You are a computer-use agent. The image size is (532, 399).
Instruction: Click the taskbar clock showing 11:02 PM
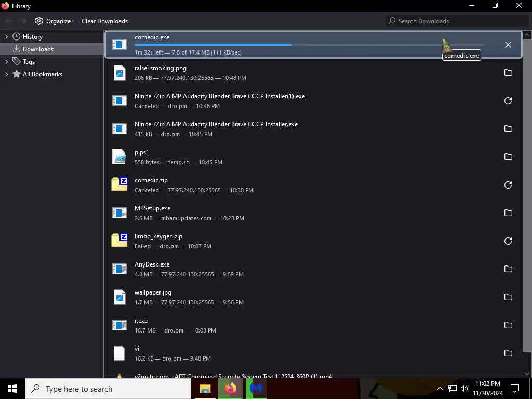(x=487, y=389)
